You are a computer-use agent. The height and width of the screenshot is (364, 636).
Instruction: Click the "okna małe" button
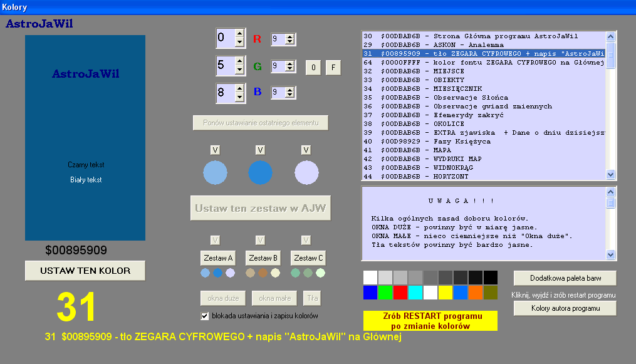[274, 298]
